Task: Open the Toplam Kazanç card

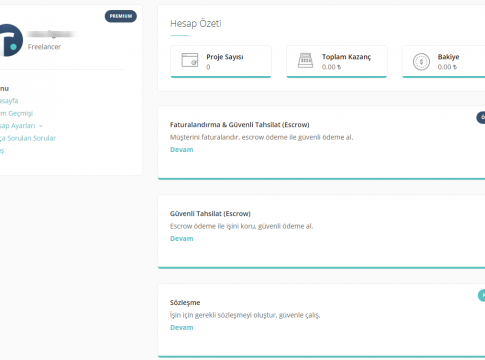Action: point(337,62)
